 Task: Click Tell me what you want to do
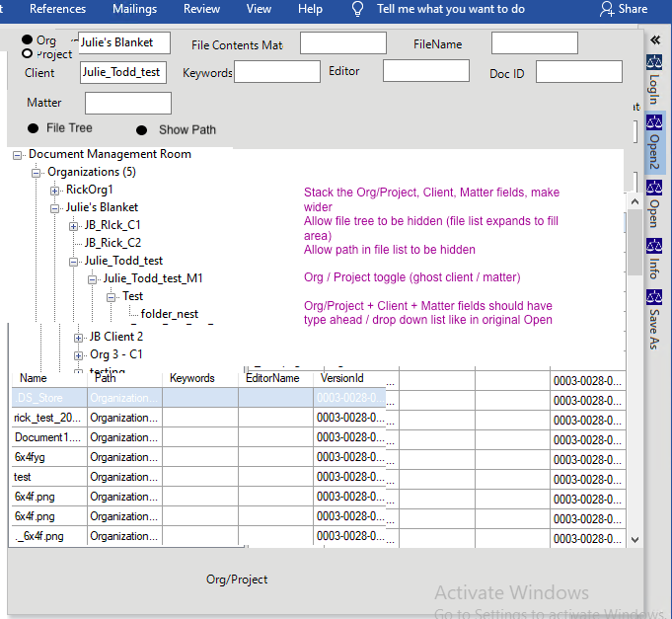[x=450, y=9]
